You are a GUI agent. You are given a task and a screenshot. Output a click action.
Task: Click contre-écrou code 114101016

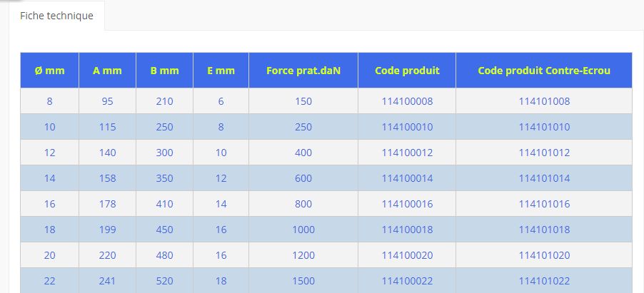click(544, 204)
